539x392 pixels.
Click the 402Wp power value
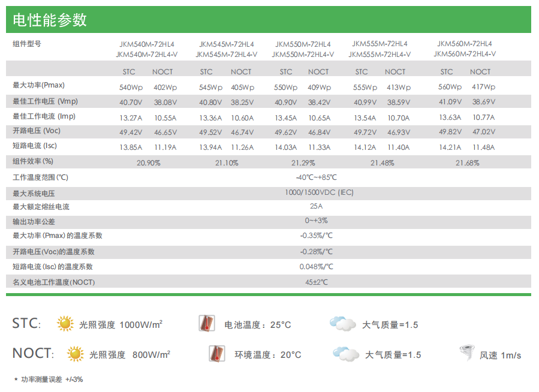point(165,88)
